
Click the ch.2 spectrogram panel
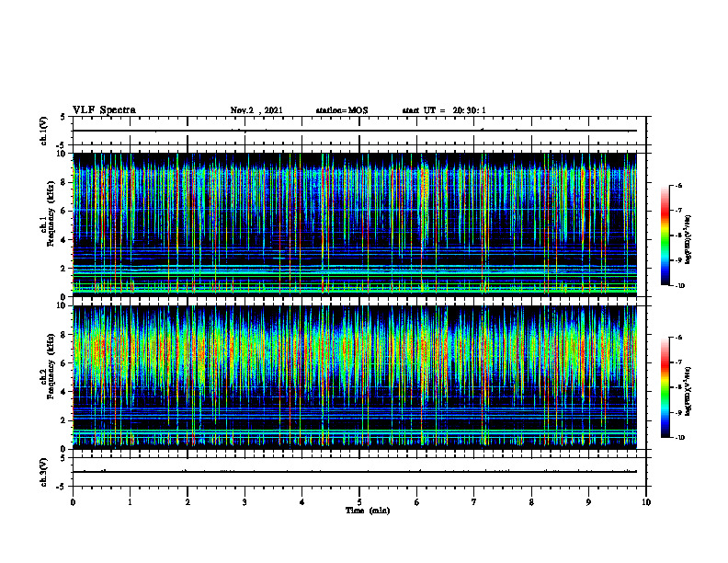click(x=355, y=377)
